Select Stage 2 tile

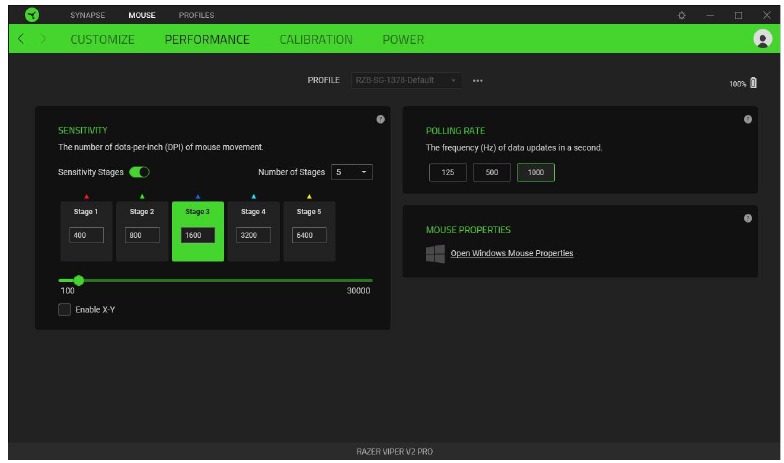pyautogui.click(x=142, y=232)
